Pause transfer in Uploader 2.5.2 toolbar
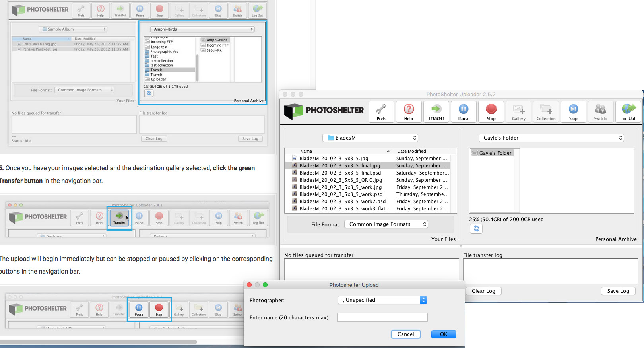Image resolution: width=644 pixels, height=348 pixels. click(464, 112)
